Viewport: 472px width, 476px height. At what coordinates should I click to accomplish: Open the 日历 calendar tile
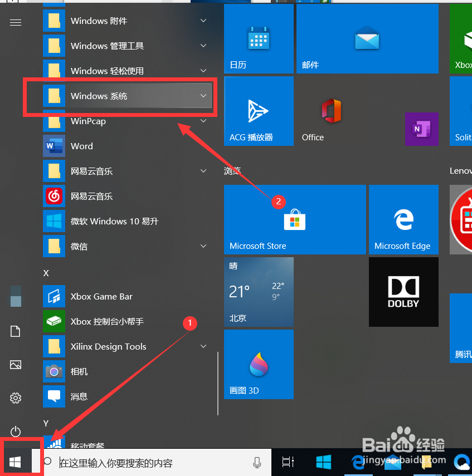[259, 38]
